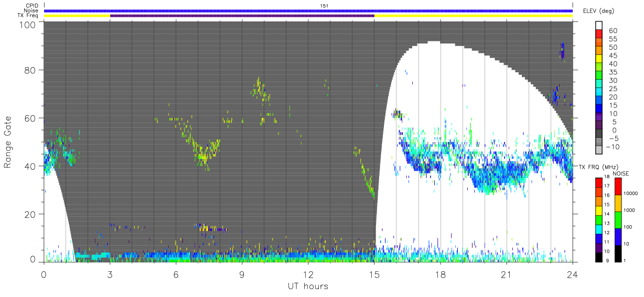Viewport: 644px width, 297px height.
Task: Click purple TX Freq bar segment from 3 to 15 UT
Action: pos(242,16)
